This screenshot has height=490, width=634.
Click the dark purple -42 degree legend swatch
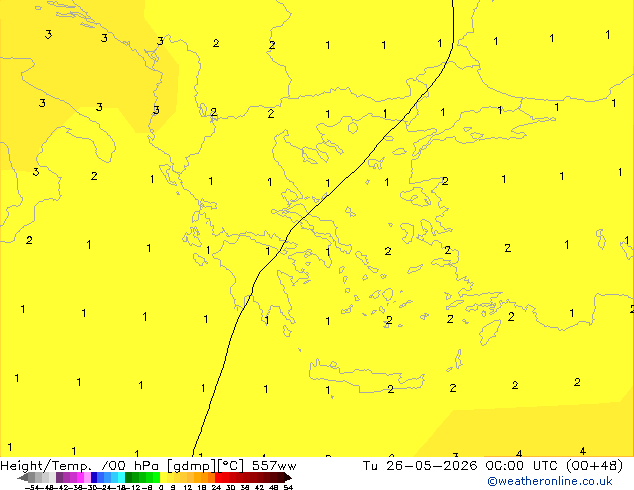[x=59, y=477]
